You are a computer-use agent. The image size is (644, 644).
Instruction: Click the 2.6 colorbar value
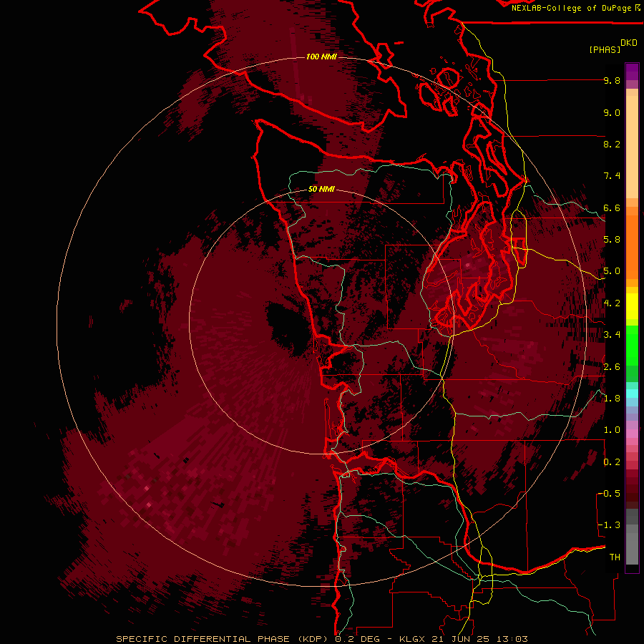point(612,367)
